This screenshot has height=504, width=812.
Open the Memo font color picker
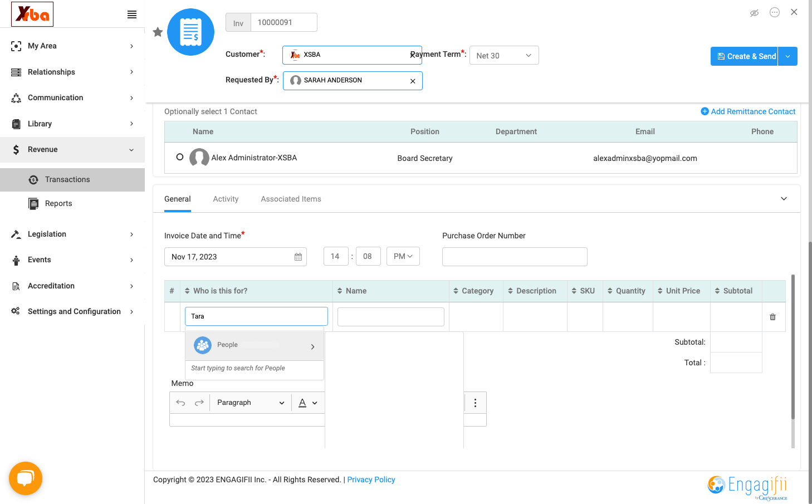(x=308, y=403)
